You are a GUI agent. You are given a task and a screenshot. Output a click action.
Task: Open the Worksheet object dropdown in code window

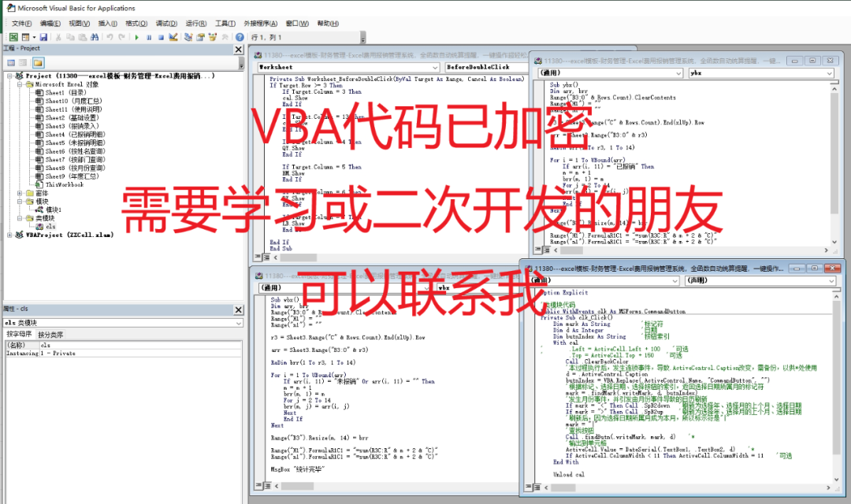coord(435,67)
